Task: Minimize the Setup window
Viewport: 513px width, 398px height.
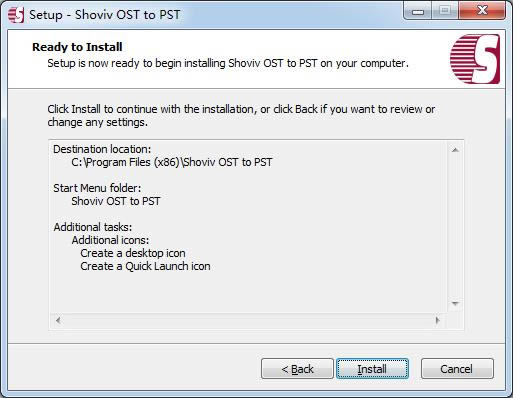Action: click(x=418, y=12)
